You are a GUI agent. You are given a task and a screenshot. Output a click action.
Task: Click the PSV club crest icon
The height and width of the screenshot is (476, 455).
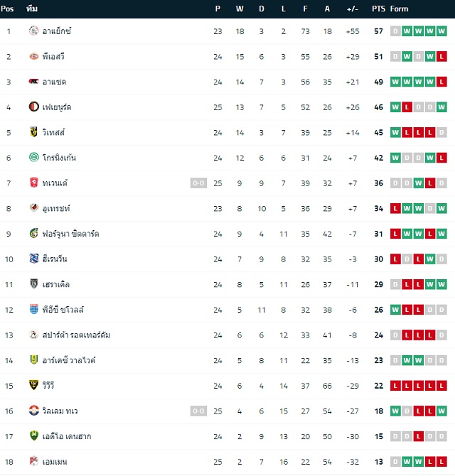33,56
